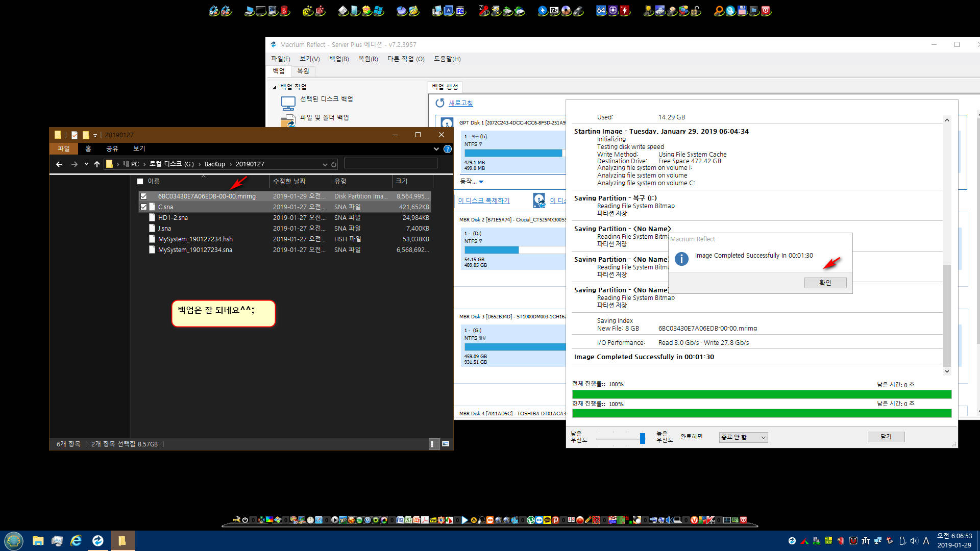Expand the Explorer ribbon chevron
The width and height of the screenshot is (980, 551).
point(436,149)
